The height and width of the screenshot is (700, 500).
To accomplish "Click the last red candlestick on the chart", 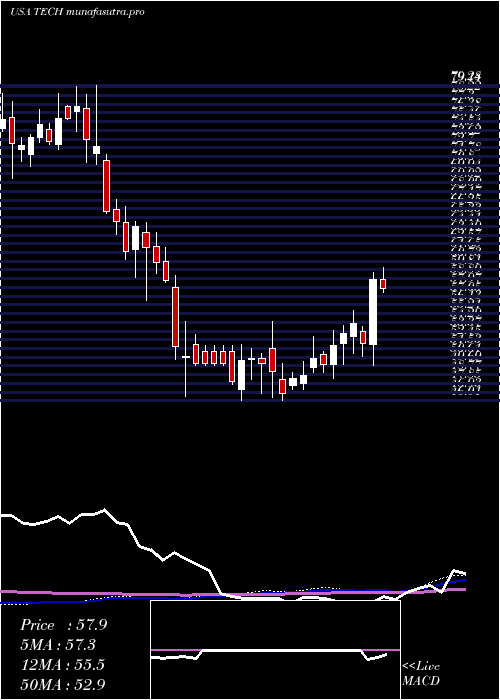I will [x=383, y=284].
